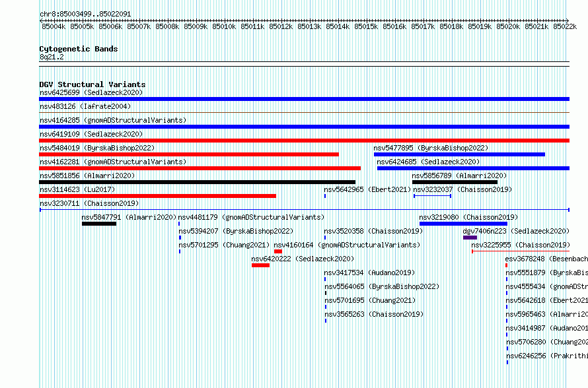This screenshot has width=588, height=388.
Task: Select the red bar under nsv3114623
Action: pos(157,196)
